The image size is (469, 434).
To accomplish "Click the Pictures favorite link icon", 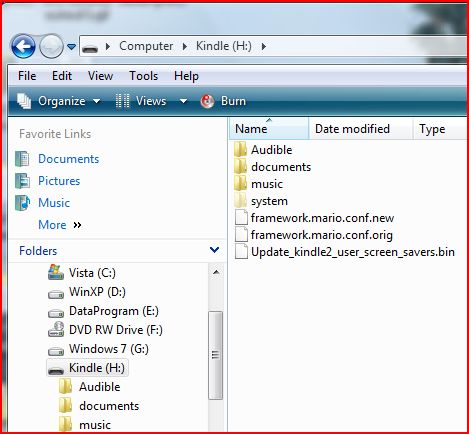I will 22,181.
